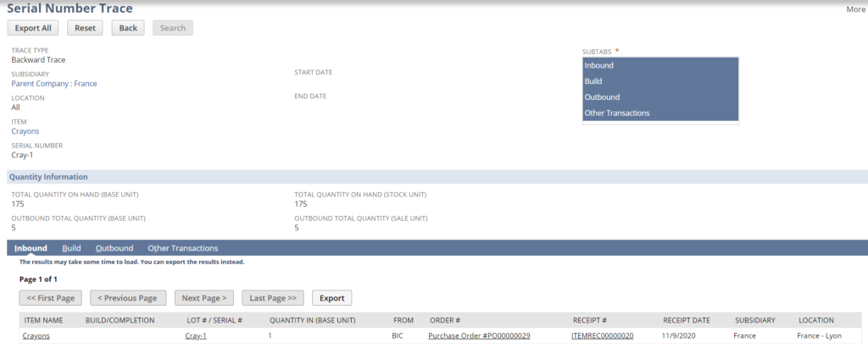The image size is (868, 348).
Task: Click the First Page button
Action: point(50,298)
